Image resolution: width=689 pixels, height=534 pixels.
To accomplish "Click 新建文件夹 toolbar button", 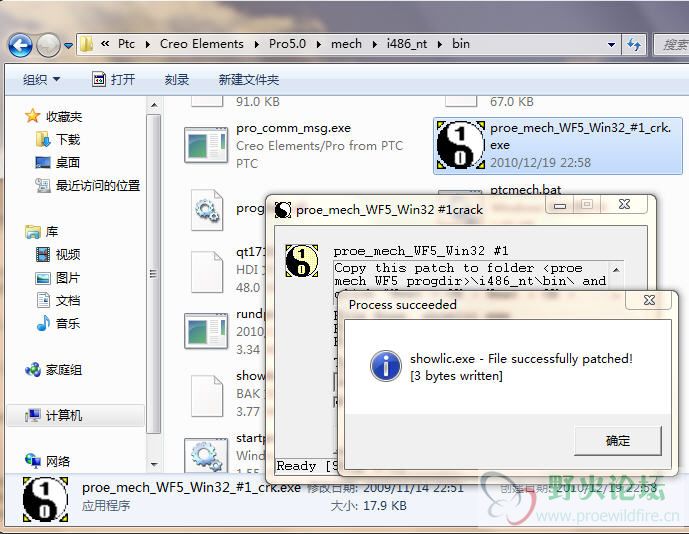I will click(x=249, y=80).
